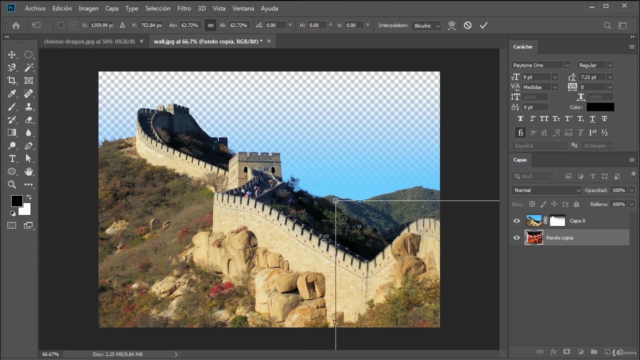This screenshot has height=360, width=640.
Task: Reset default foreground and background colors
Action: tap(12, 213)
